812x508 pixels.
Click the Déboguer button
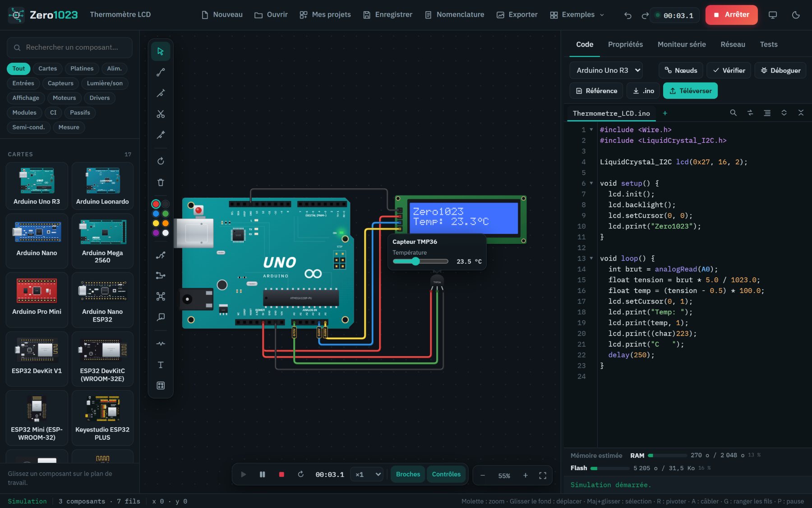pyautogui.click(x=780, y=70)
